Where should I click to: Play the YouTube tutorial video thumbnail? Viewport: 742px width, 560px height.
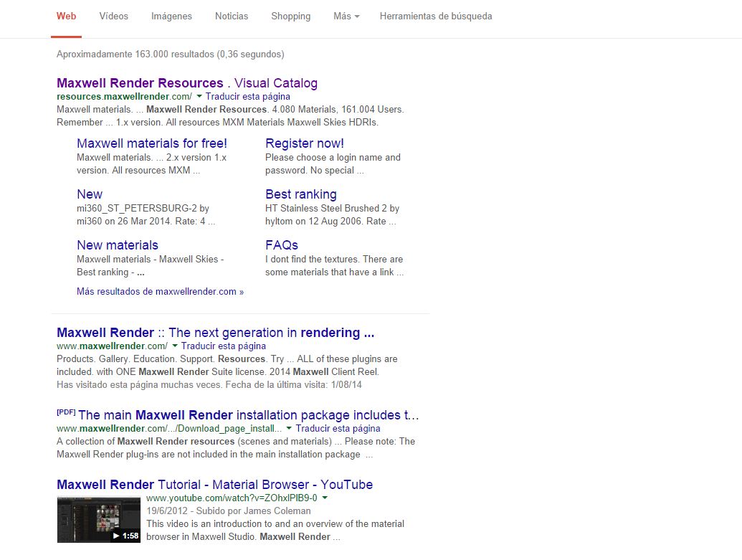pos(99,518)
